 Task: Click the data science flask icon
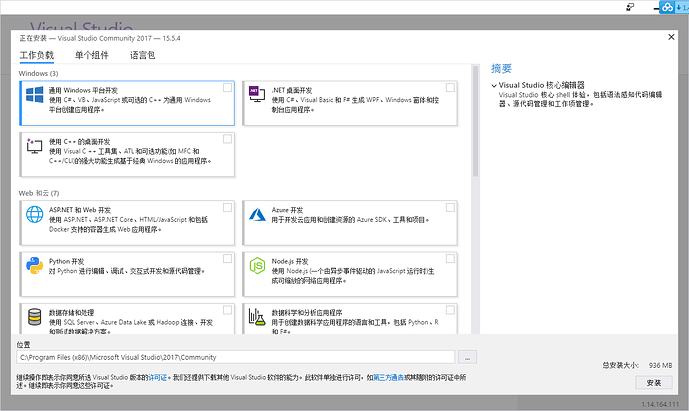(257, 317)
